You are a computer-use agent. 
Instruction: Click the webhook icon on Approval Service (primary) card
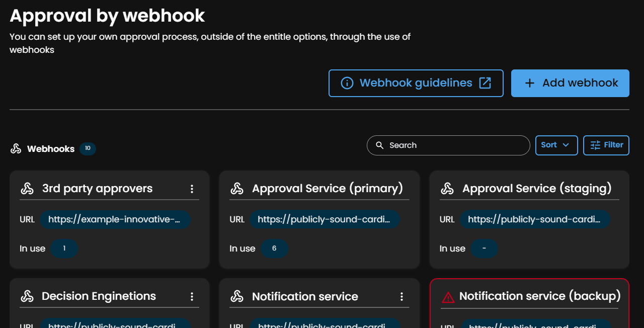pos(237,189)
